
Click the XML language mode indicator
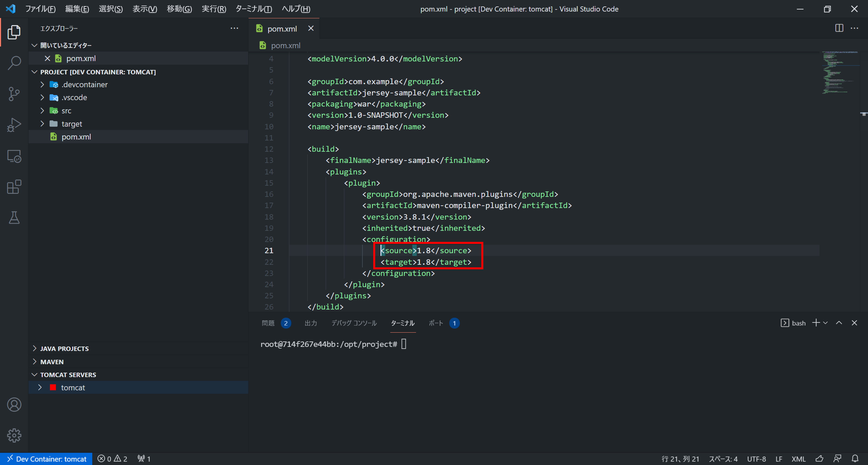(x=798, y=459)
